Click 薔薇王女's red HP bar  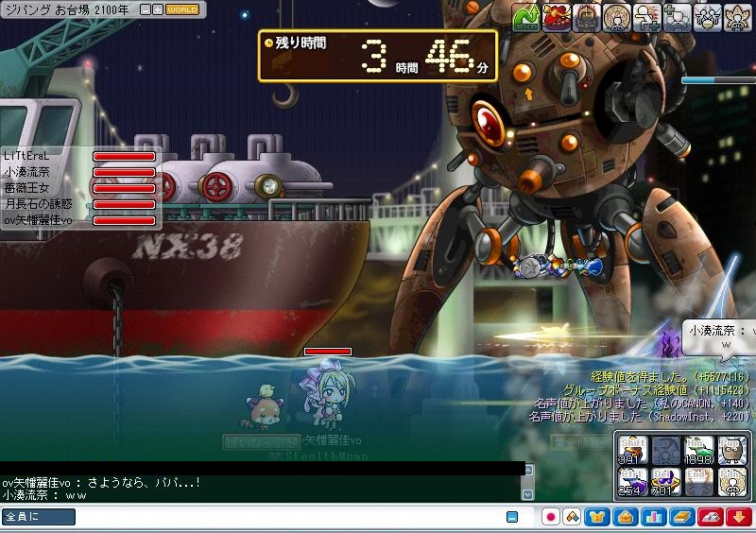point(125,188)
